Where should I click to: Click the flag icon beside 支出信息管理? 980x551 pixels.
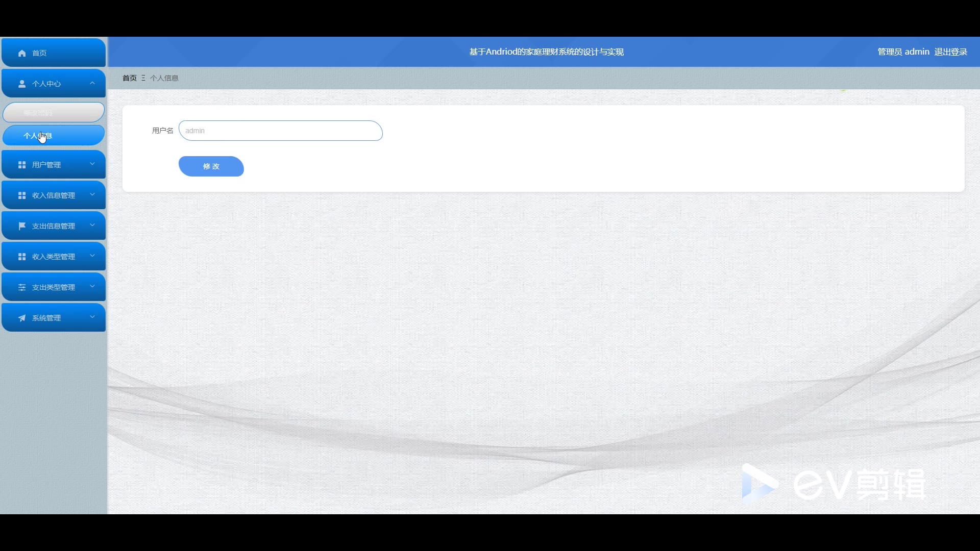tap(22, 226)
